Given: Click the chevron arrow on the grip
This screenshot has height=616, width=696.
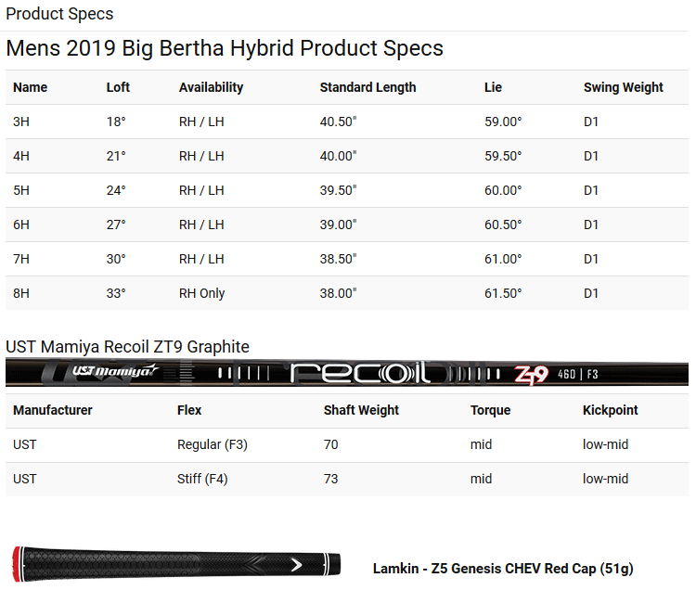Looking at the screenshot, I should 297,565.
